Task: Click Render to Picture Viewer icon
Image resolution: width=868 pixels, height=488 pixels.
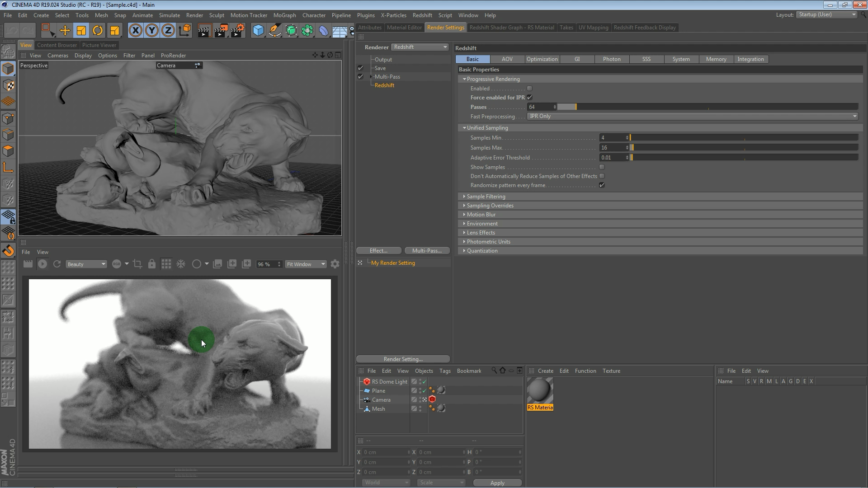Action: point(221,31)
